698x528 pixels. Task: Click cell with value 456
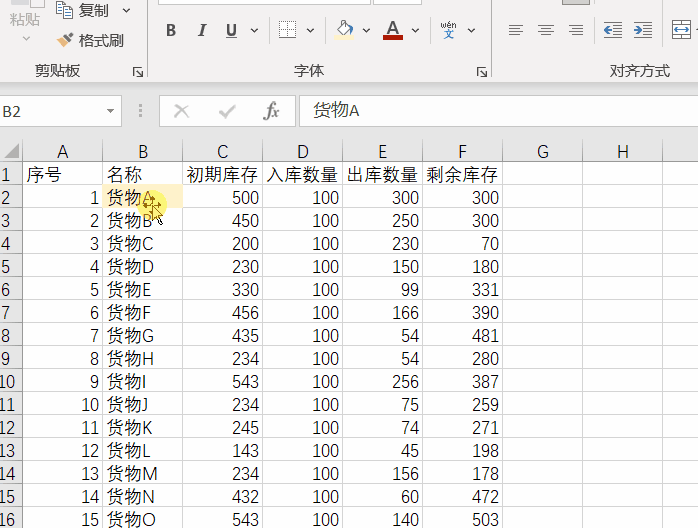[x=223, y=312]
